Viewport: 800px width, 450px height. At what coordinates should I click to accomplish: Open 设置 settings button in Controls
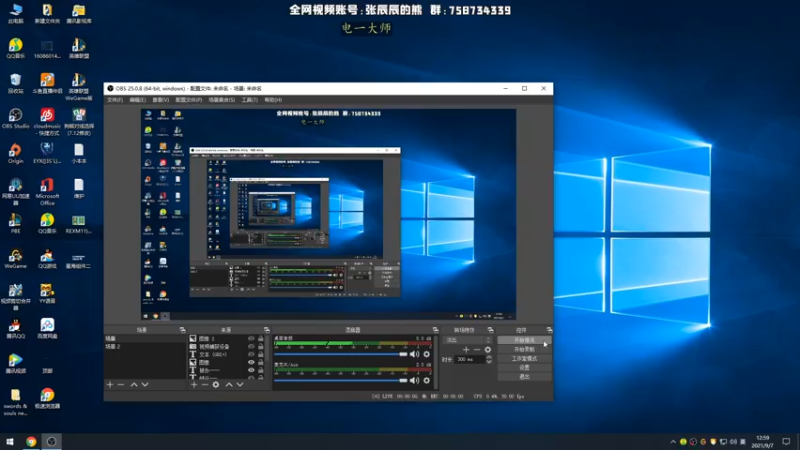(524, 367)
